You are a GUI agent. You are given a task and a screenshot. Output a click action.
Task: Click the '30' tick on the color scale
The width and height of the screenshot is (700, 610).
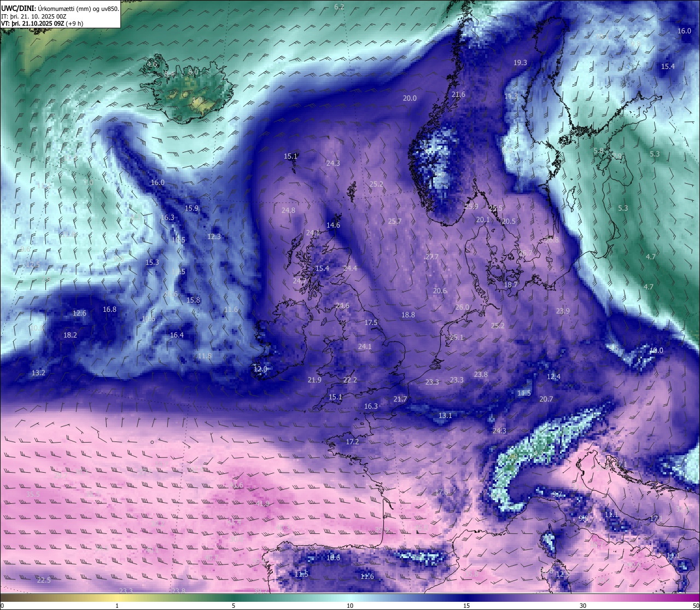coord(583,606)
